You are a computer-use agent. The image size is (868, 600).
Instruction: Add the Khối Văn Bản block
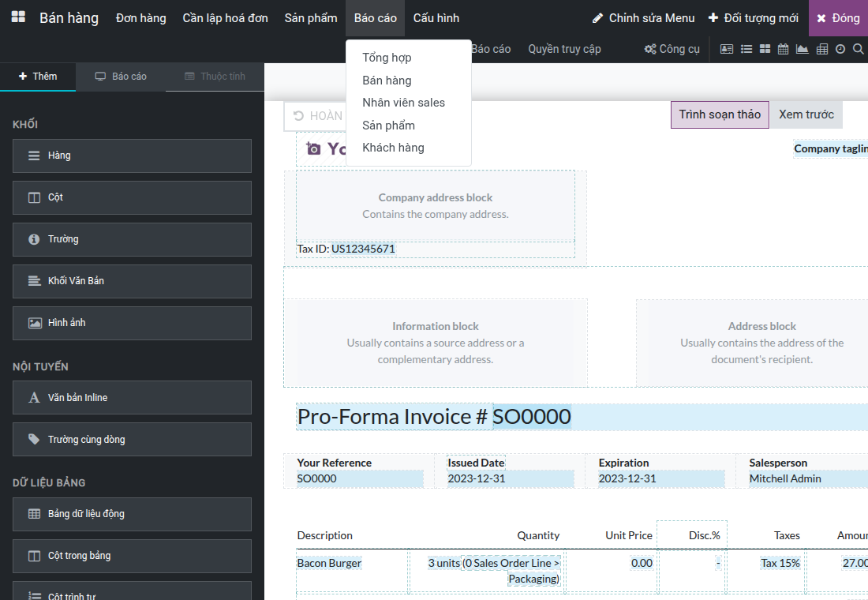(x=132, y=281)
